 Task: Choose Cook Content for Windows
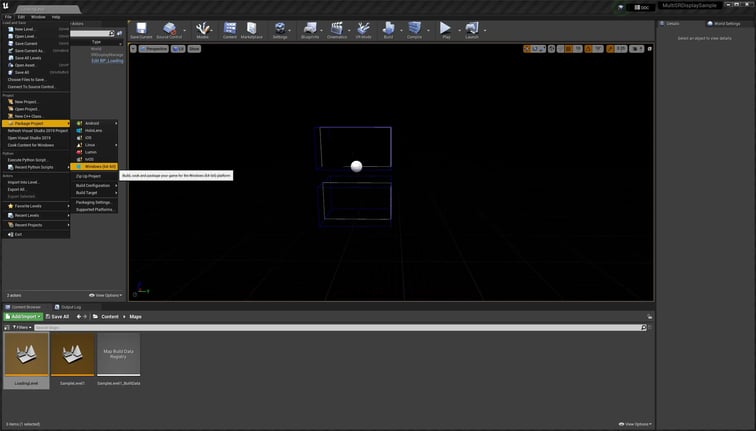pos(36,145)
